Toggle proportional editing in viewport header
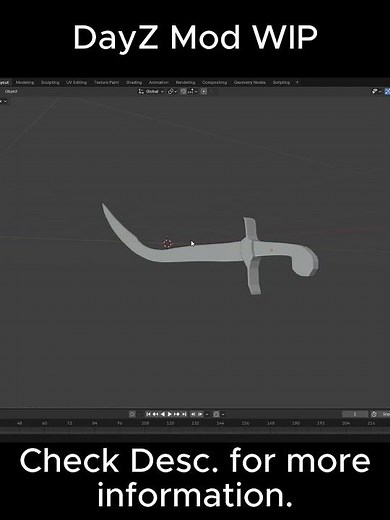390x520 pixels. point(204,91)
